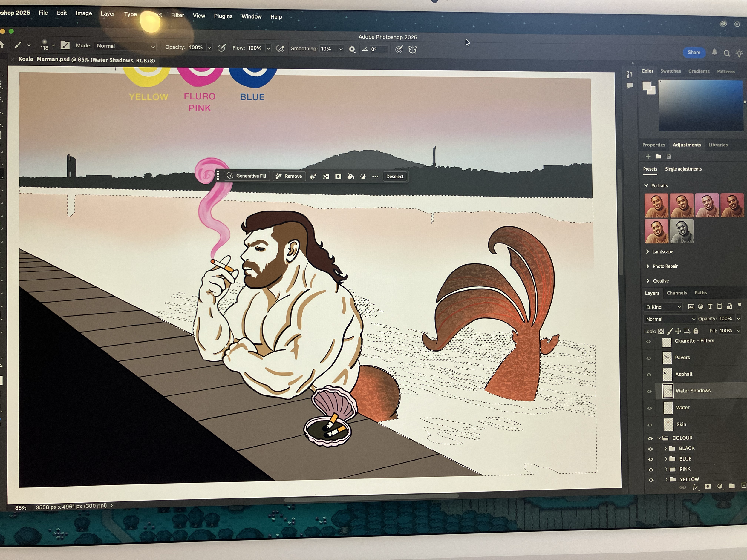Viewport: 747px width, 560px height.
Task: Click the layer effects fx icon
Action: (x=695, y=487)
